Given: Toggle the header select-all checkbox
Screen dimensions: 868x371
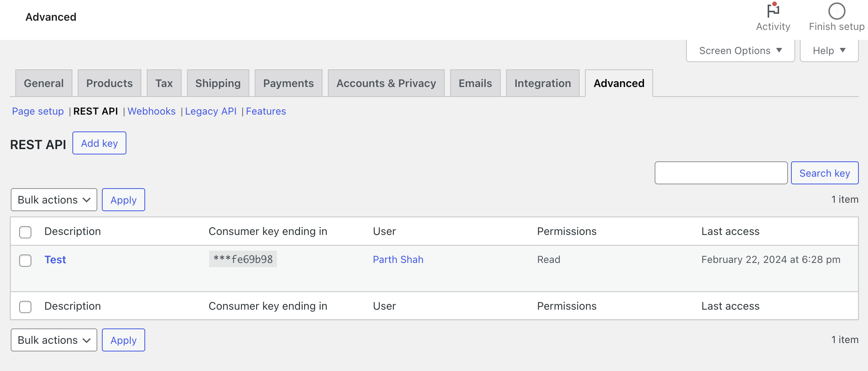Looking at the screenshot, I should click(25, 232).
